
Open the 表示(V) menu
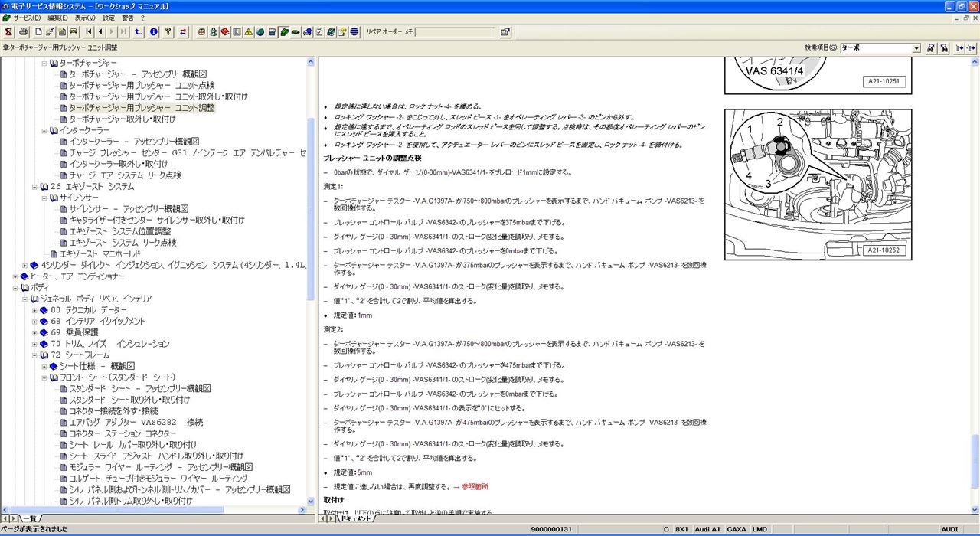tap(85, 17)
